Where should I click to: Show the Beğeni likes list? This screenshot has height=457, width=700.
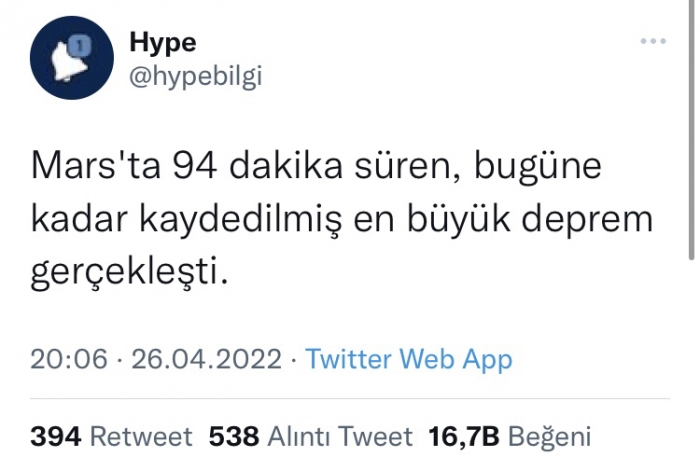coord(550,437)
